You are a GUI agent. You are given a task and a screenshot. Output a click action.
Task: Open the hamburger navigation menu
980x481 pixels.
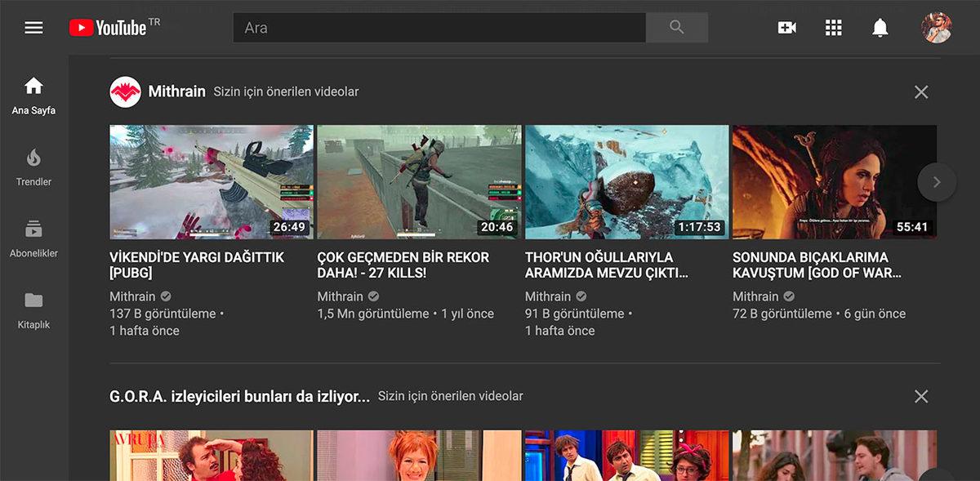(33, 26)
